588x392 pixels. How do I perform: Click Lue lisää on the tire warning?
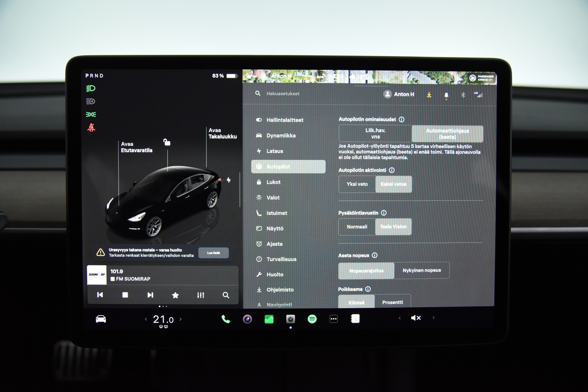coord(214,253)
